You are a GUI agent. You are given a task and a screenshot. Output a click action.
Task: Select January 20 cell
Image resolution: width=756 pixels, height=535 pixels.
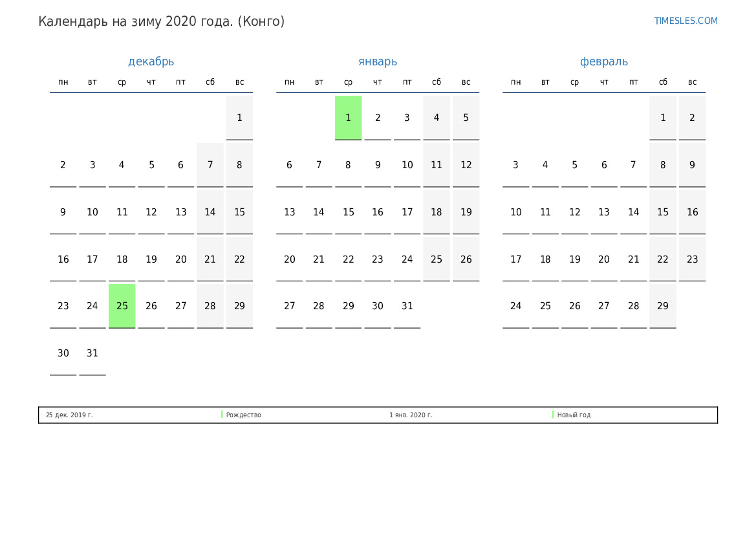coord(289,259)
